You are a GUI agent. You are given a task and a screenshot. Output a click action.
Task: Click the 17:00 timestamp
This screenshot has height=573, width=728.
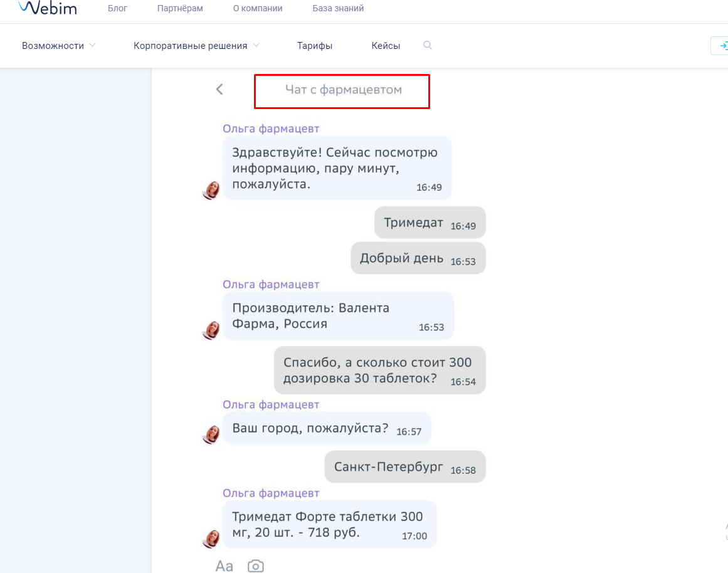click(414, 536)
